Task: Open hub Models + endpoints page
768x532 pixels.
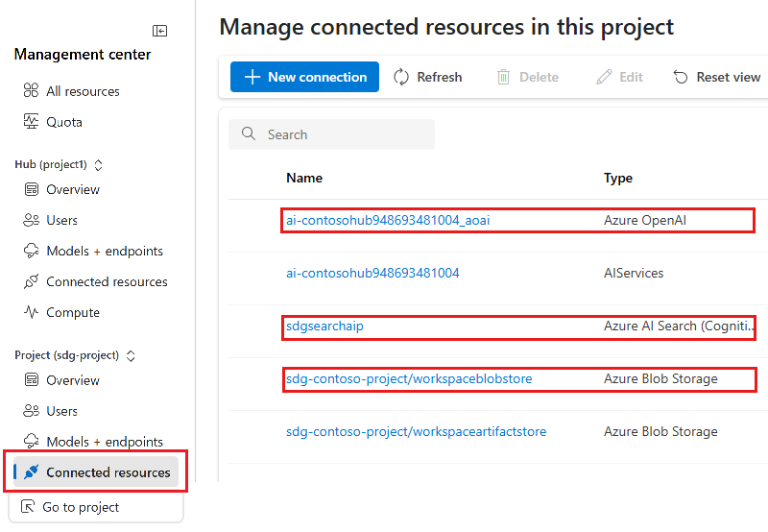Action: click(x=105, y=251)
